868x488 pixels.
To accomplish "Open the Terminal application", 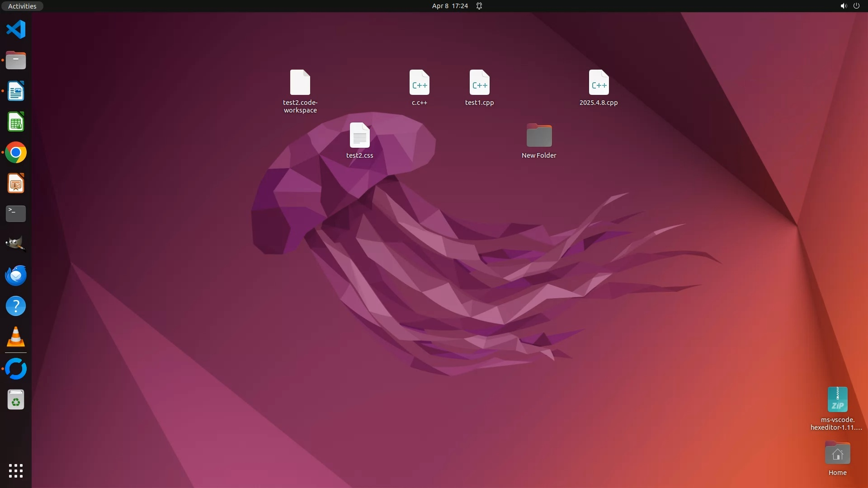I will 16,214.
